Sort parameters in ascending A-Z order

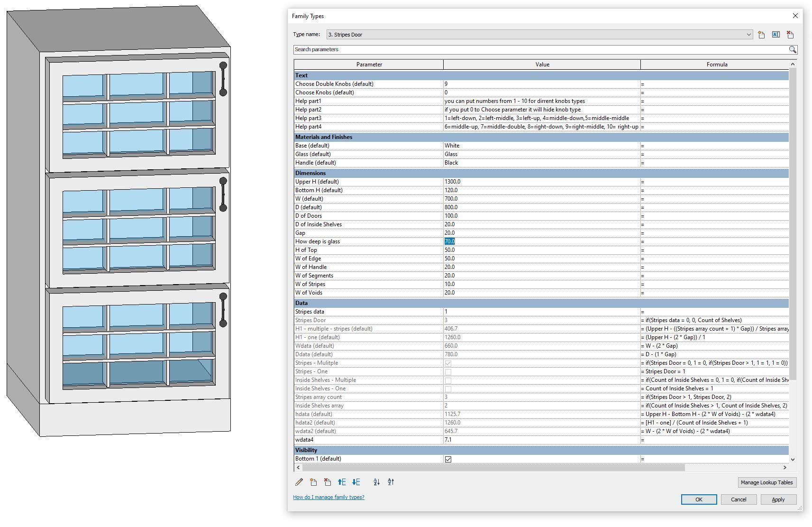[376, 482]
